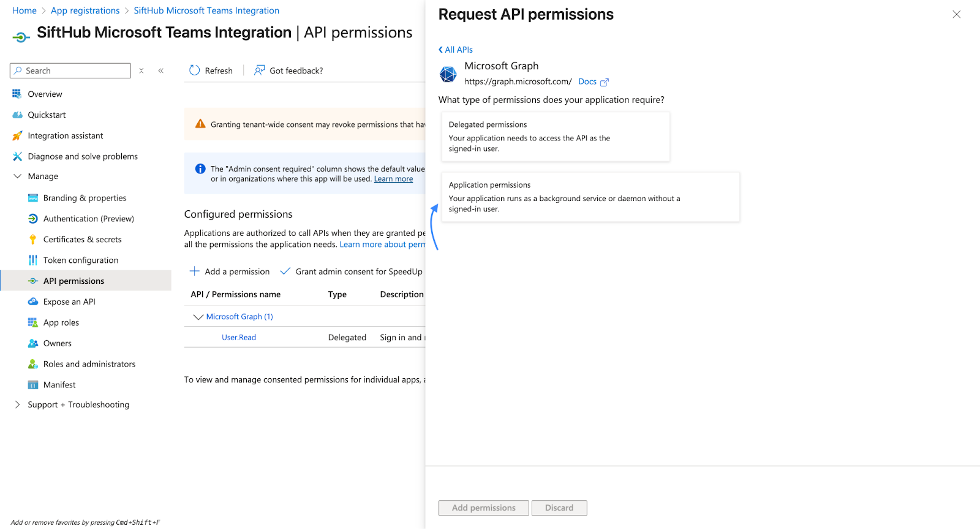The width and height of the screenshot is (980, 529).
Task: Click the Got feedback icon
Action: pos(260,70)
